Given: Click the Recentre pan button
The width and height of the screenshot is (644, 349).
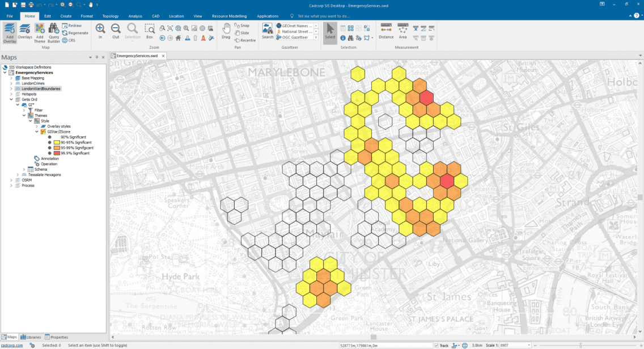Looking at the screenshot, I should 245,40.
